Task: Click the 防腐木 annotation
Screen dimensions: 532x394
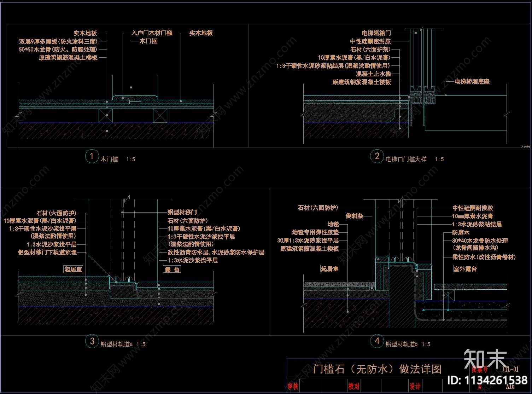Action: [x=461, y=232]
